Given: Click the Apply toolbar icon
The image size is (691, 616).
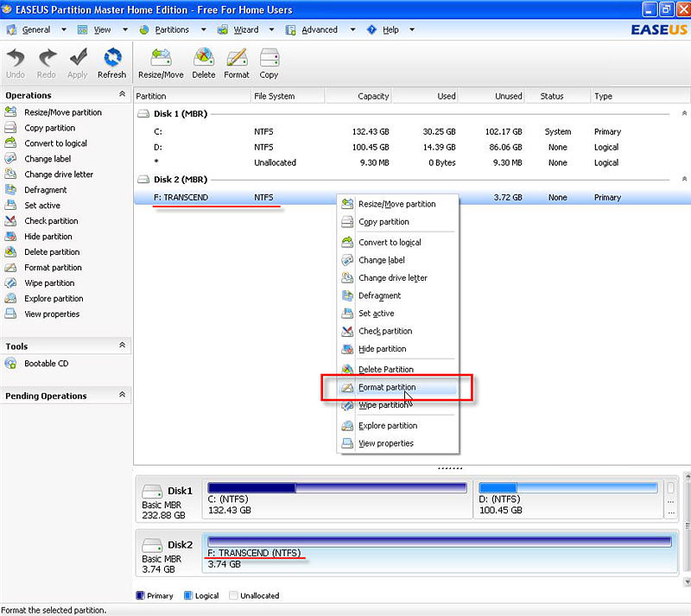Looking at the screenshot, I should (77, 60).
